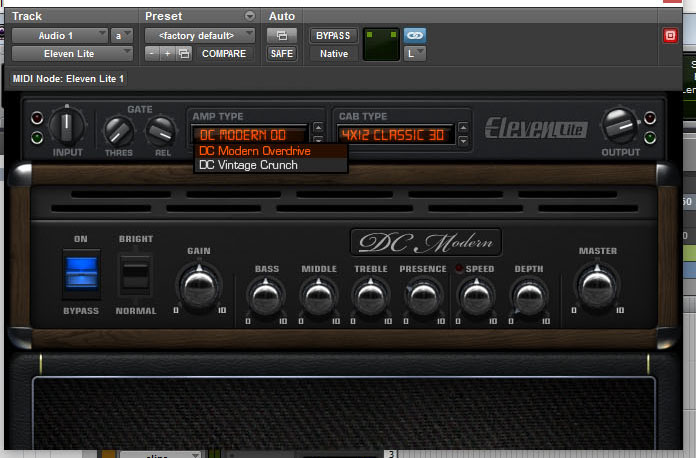Click the MASTER volume knob

click(x=597, y=286)
